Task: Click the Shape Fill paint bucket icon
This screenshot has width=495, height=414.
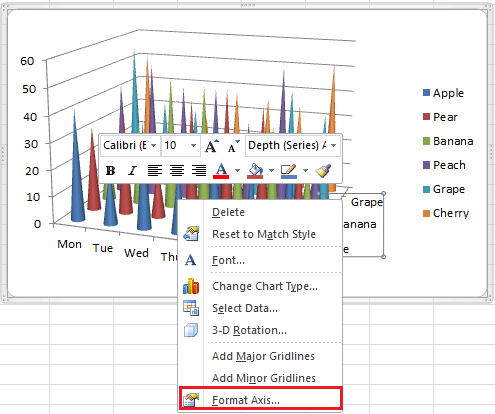Action: [x=255, y=171]
